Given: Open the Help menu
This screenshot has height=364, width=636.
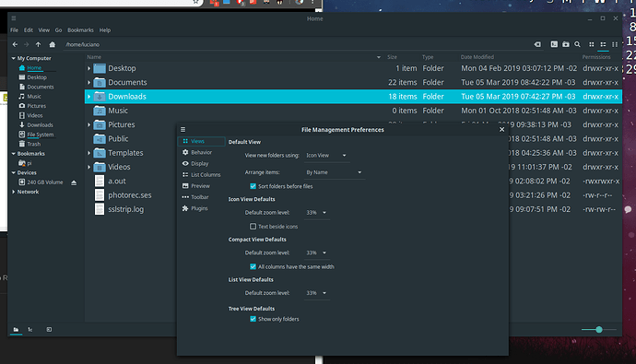Looking at the screenshot, I should [x=105, y=30].
